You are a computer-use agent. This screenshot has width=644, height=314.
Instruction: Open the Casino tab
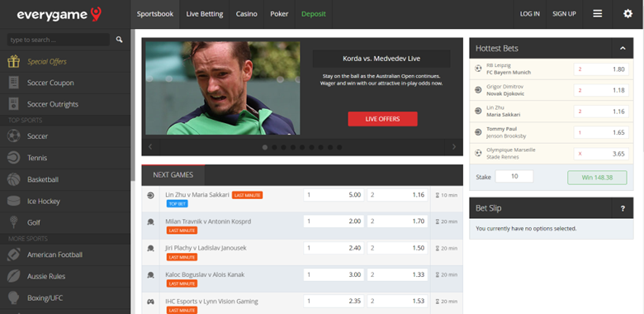click(x=246, y=14)
